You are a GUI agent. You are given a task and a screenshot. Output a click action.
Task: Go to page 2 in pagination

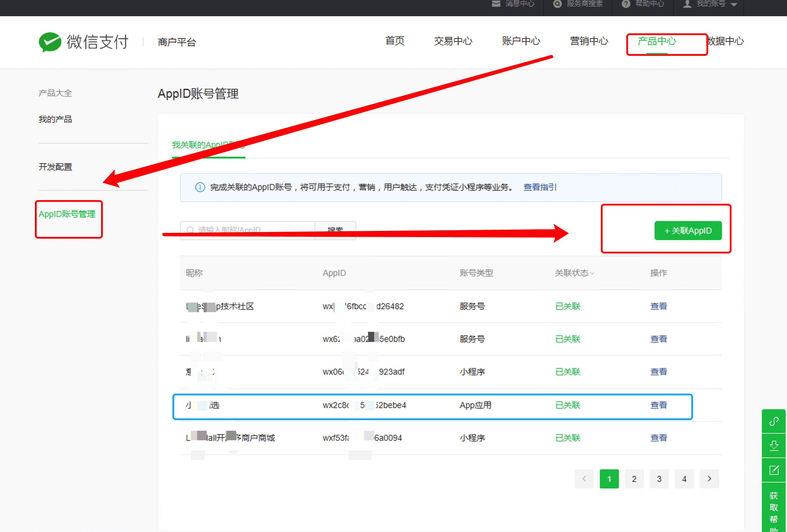(634, 479)
